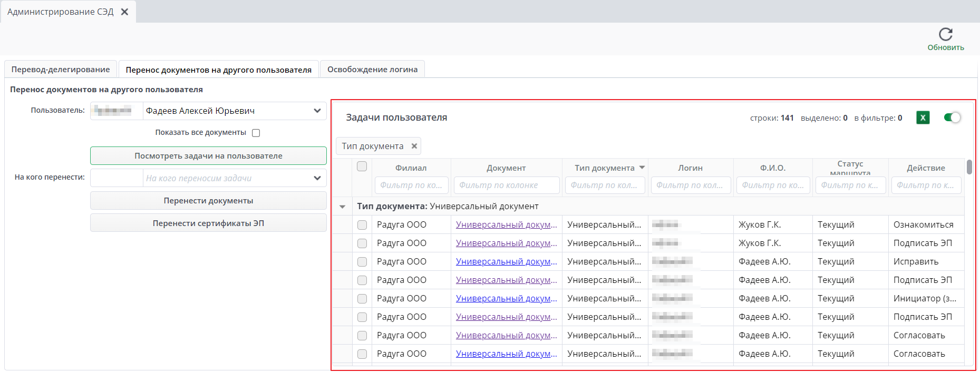Open the Освобождение логина tab
Screen dimensions: 980x372
372,70
